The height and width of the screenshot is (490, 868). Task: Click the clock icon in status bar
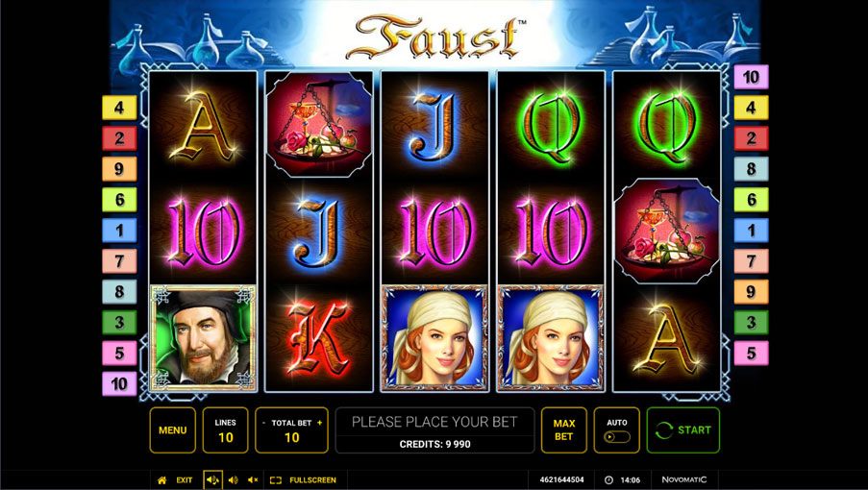pos(608,480)
